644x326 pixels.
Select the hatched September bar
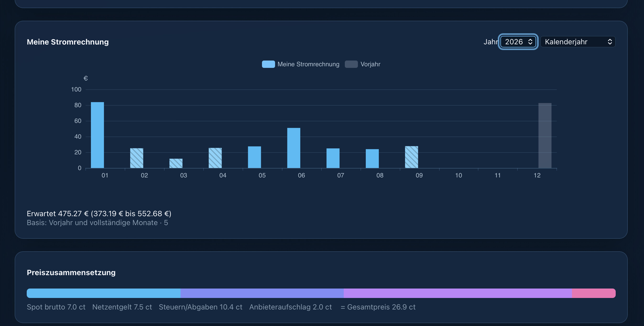(x=412, y=157)
